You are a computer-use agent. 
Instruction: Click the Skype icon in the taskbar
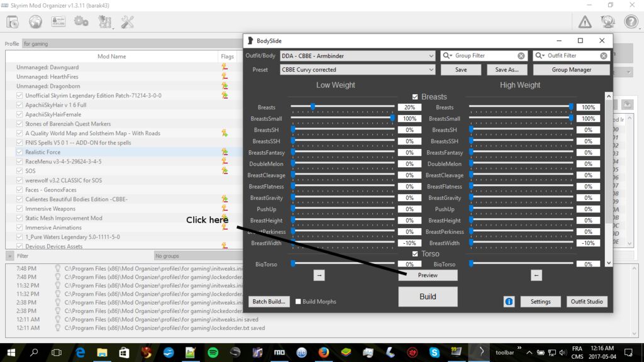click(435, 353)
